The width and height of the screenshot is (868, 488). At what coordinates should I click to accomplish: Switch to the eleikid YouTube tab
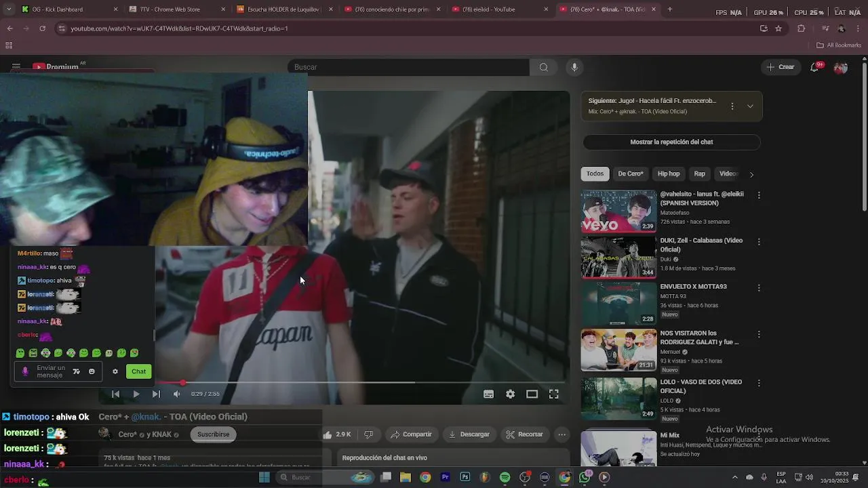point(498,9)
